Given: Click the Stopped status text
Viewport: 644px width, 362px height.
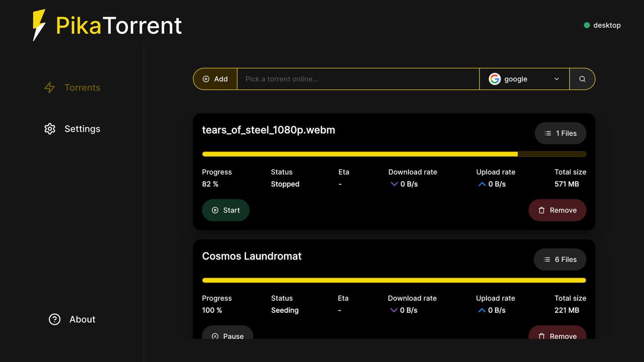Looking at the screenshot, I should coord(285,184).
